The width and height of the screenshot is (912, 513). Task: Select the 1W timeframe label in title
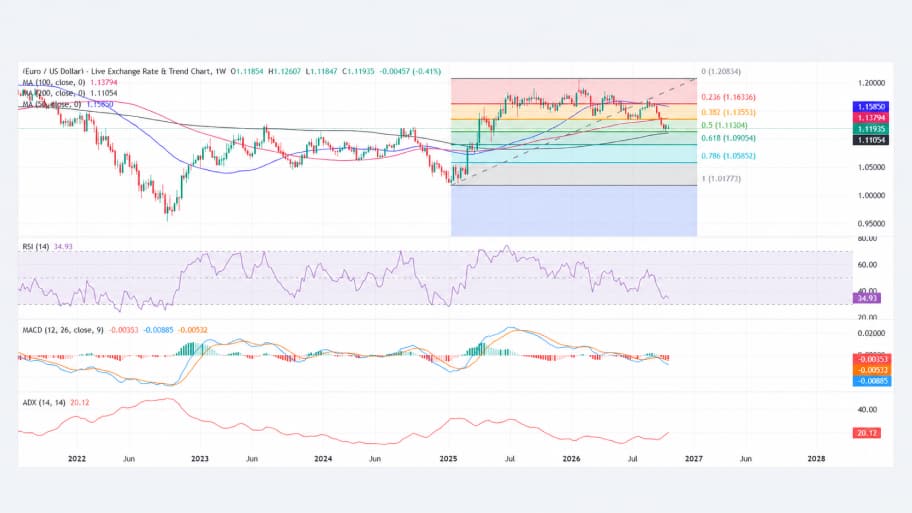[x=220, y=72]
